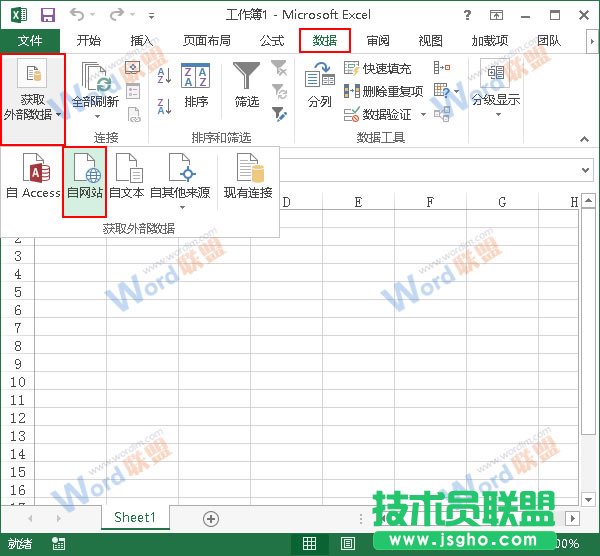This screenshot has width=600, height=556.
Task: Open the Help question mark
Action: [x=467, y=15]
